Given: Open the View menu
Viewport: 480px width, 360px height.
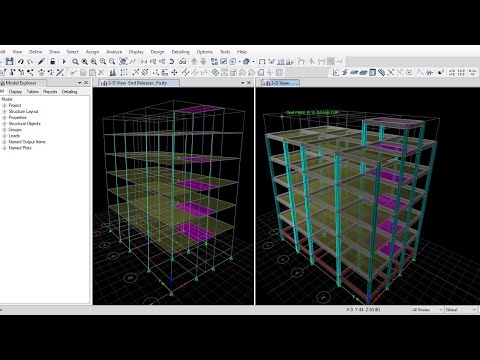Looking at the screenshot, I should [x=17, y=52].
